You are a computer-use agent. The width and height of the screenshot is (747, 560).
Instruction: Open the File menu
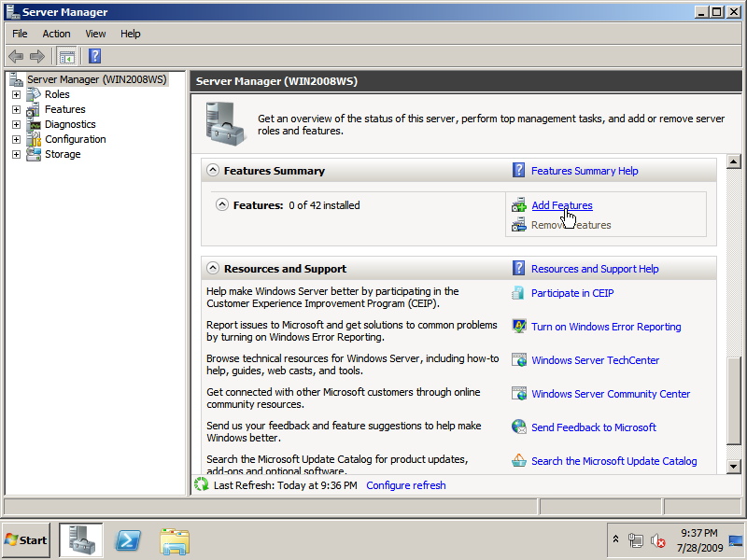tap(20, 34)
